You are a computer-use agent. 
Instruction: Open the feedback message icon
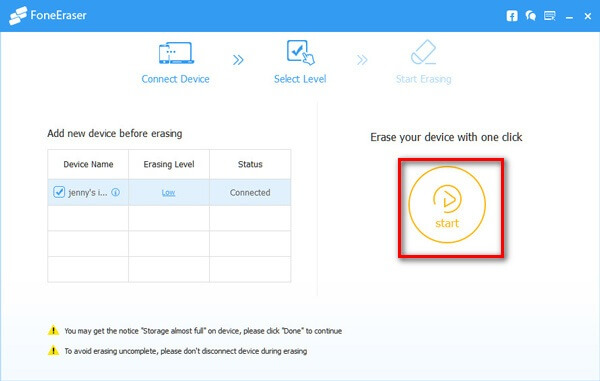tap(550, 16)
